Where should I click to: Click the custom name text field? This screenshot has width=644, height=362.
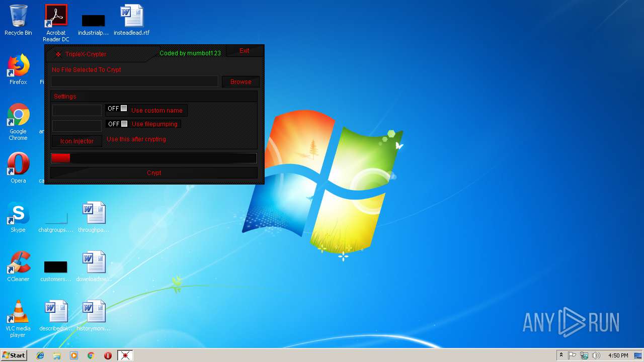point(77,110)
